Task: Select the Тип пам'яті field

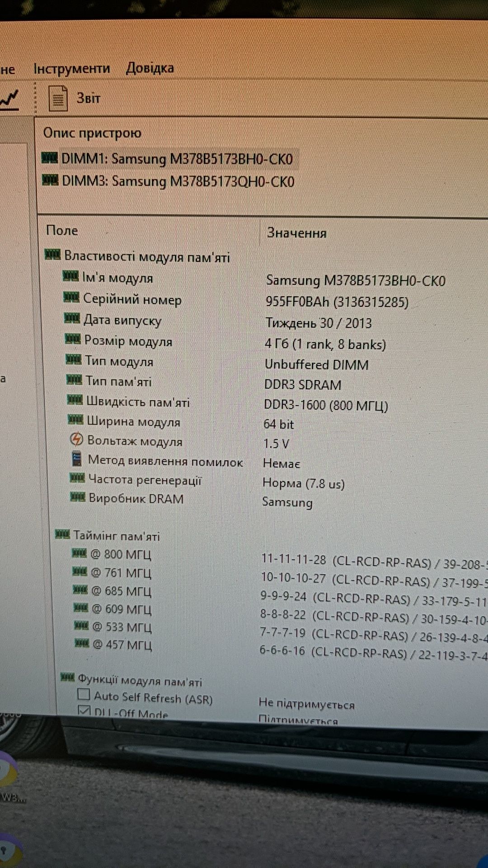Action: (x=119, y=382)
